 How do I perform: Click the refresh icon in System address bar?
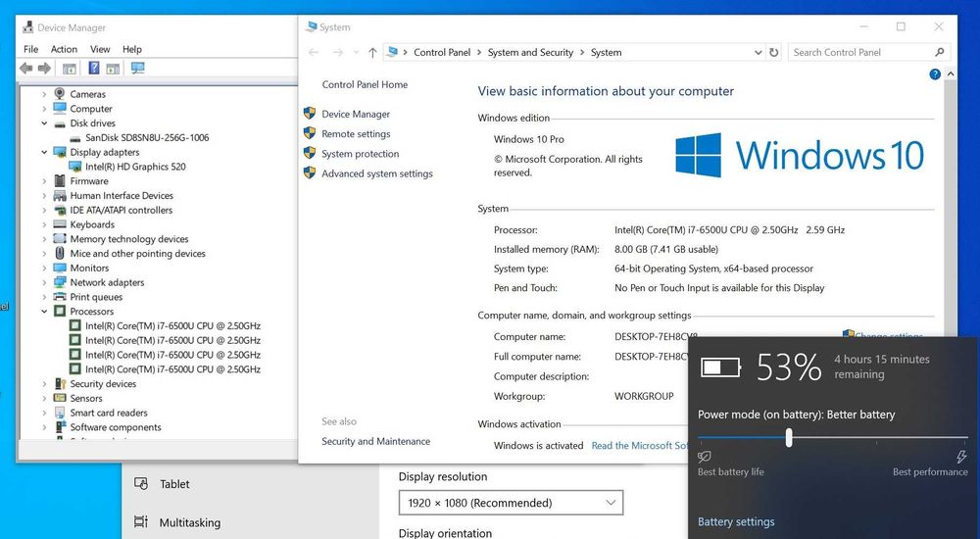click(x=774, y=53)
